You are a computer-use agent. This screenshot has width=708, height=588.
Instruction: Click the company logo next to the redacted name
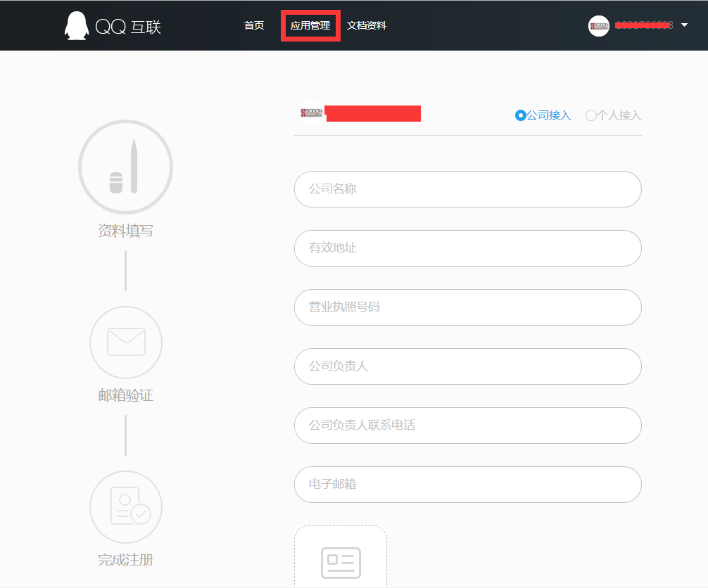(x=312, y=112)
